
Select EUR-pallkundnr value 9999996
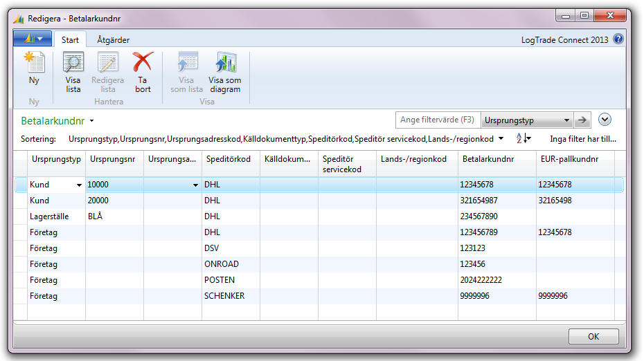click(575, 296)
